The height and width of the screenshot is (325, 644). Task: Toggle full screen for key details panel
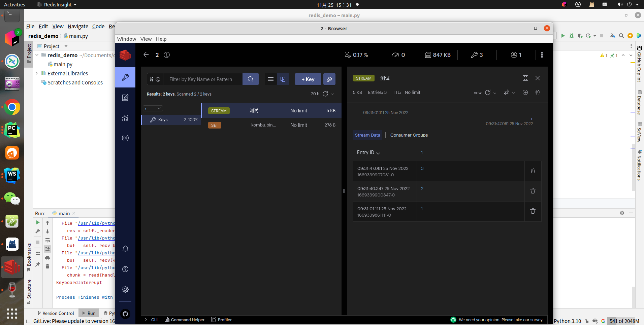[x=525, y=78]
